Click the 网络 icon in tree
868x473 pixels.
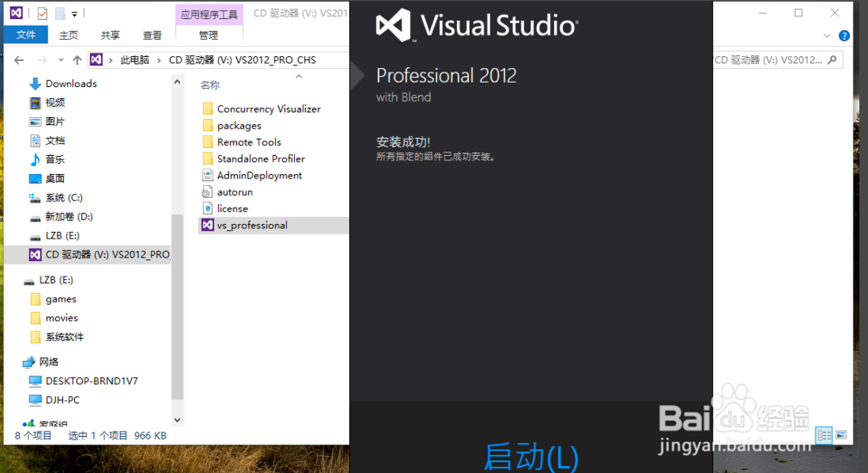point(28,362)
